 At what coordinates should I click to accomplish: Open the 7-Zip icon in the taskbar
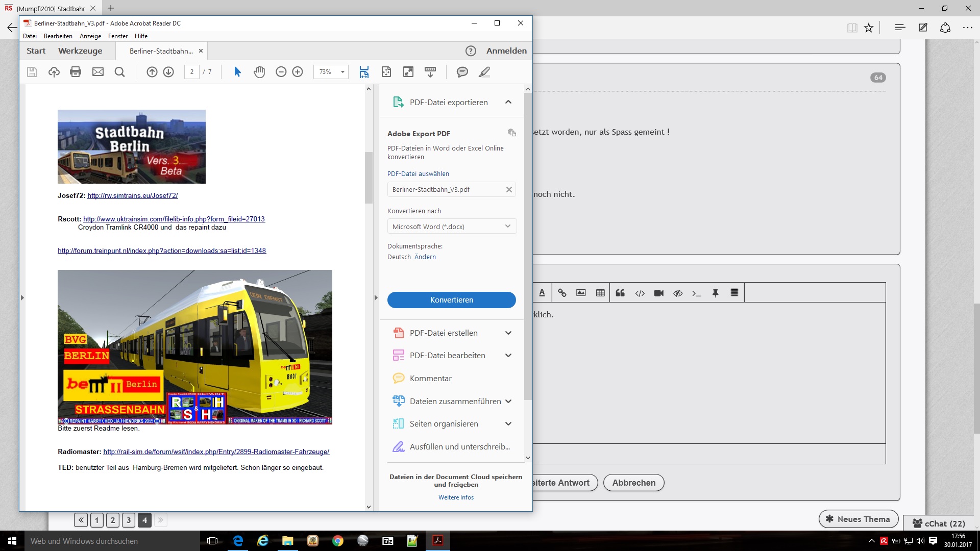pyautogui.click(x=388, y=541)
